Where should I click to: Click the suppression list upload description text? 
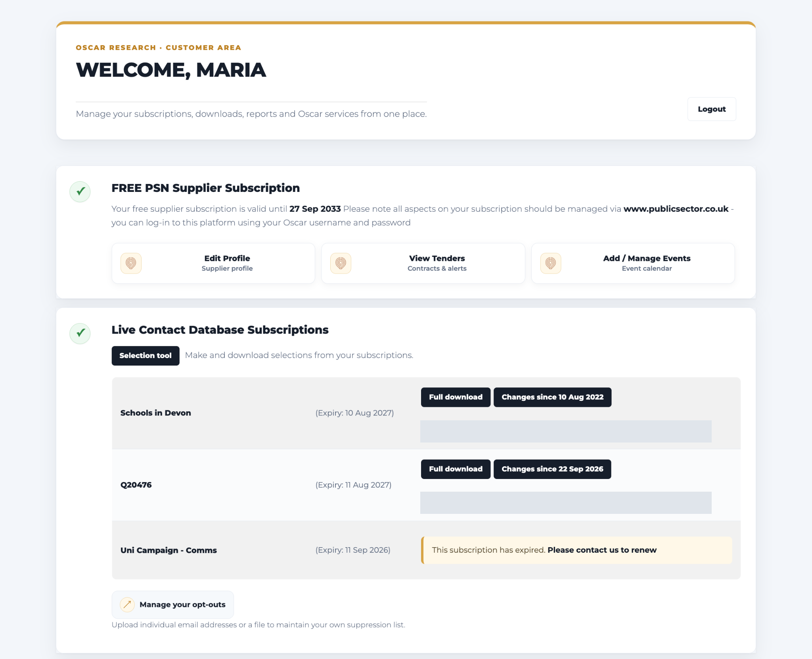[259, 625]
